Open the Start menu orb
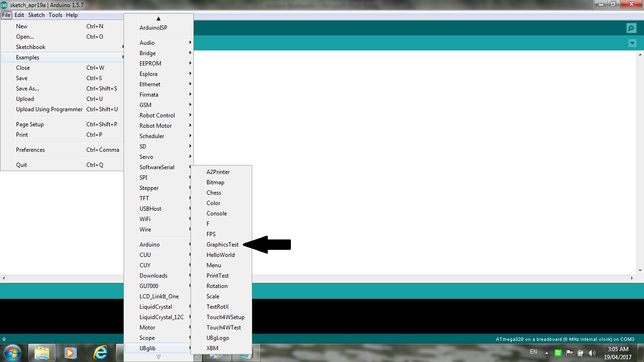This screenshot has width=644, height=362. pos(13,353)
